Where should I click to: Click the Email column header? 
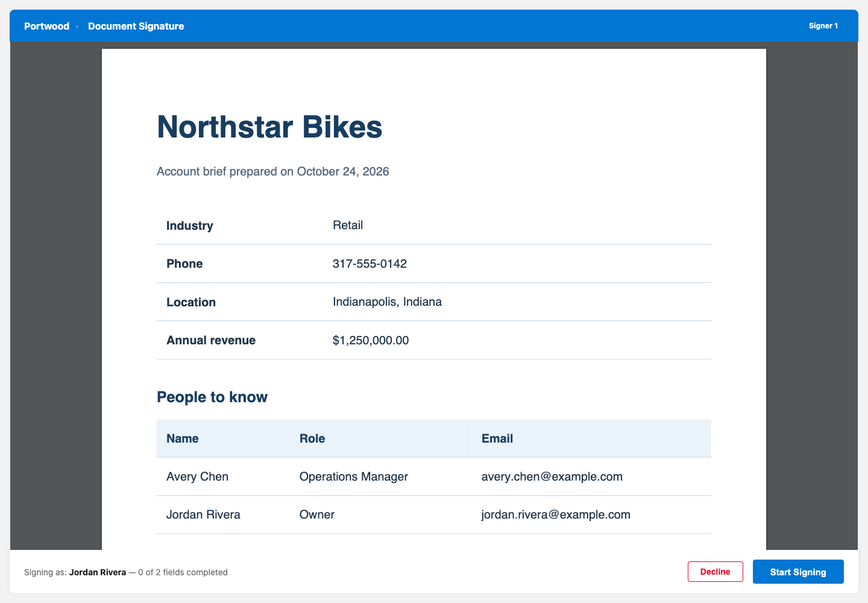pyautogui.click(x=497, y=438)
